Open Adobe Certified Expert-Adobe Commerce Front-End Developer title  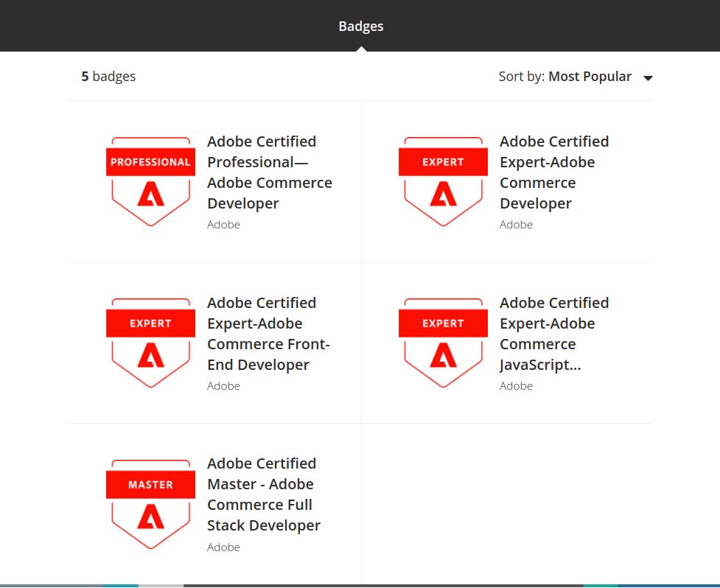pos(269,334)
